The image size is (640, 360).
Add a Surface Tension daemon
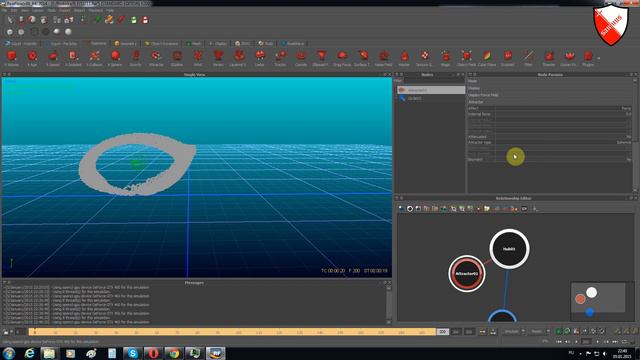pos(362,58)
